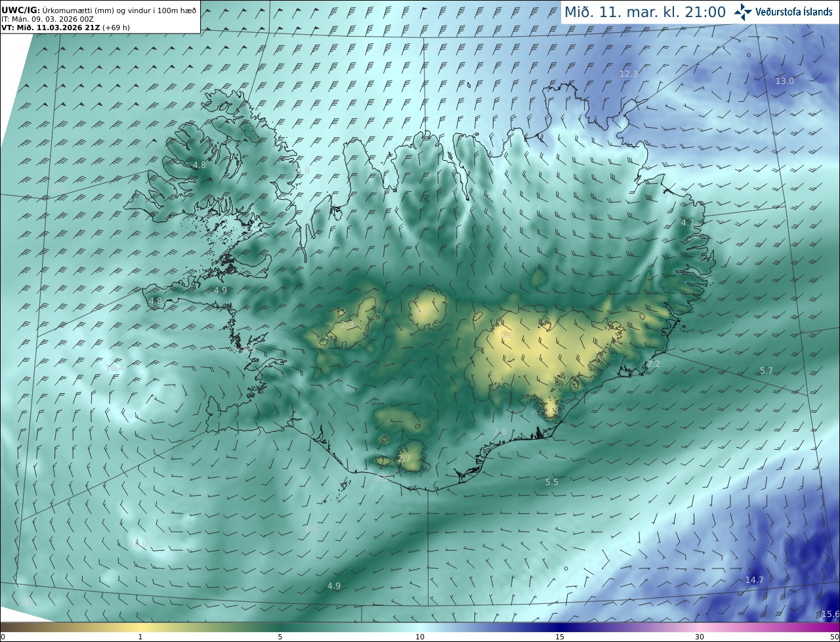The width and height of the screenshot is (840, 642).
Task: Click the 'UWC/IG' map title label
Action: click(20, 11)
